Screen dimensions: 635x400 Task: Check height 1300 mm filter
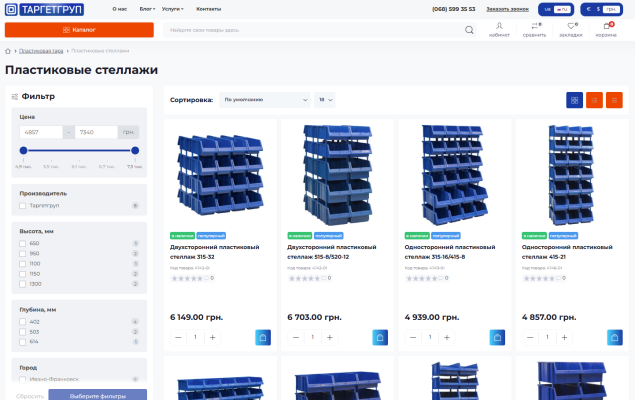point(23,284)
